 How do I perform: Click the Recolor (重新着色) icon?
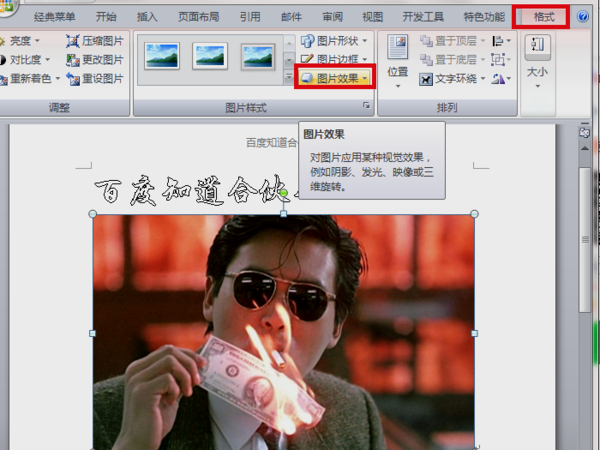tap(3, 79)
